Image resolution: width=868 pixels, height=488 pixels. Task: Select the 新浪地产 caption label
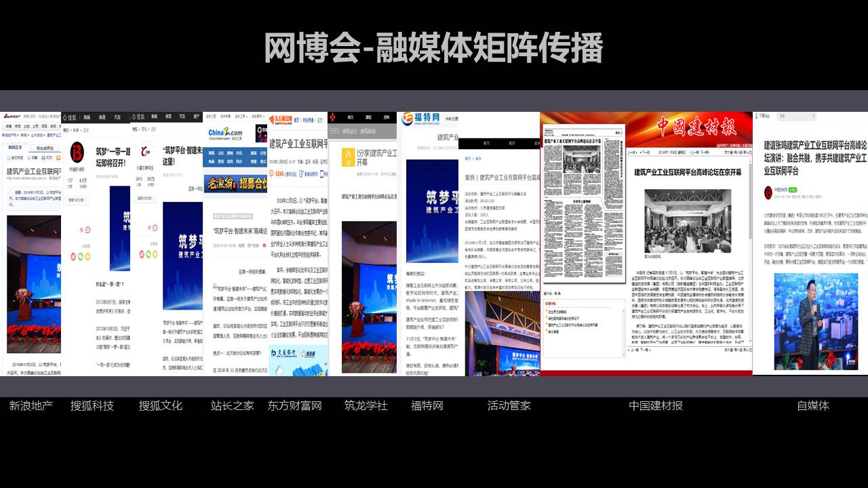(31, 405)
